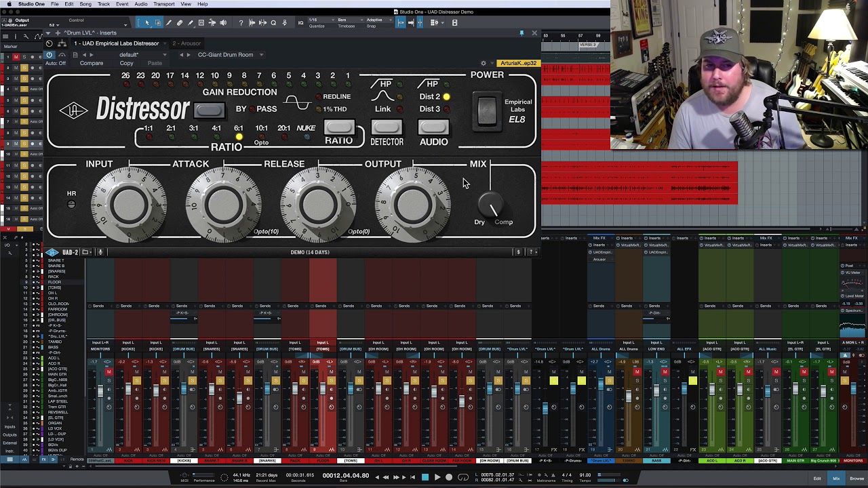Adjust the Dry/Comp Mix knob

pos(490,205)
